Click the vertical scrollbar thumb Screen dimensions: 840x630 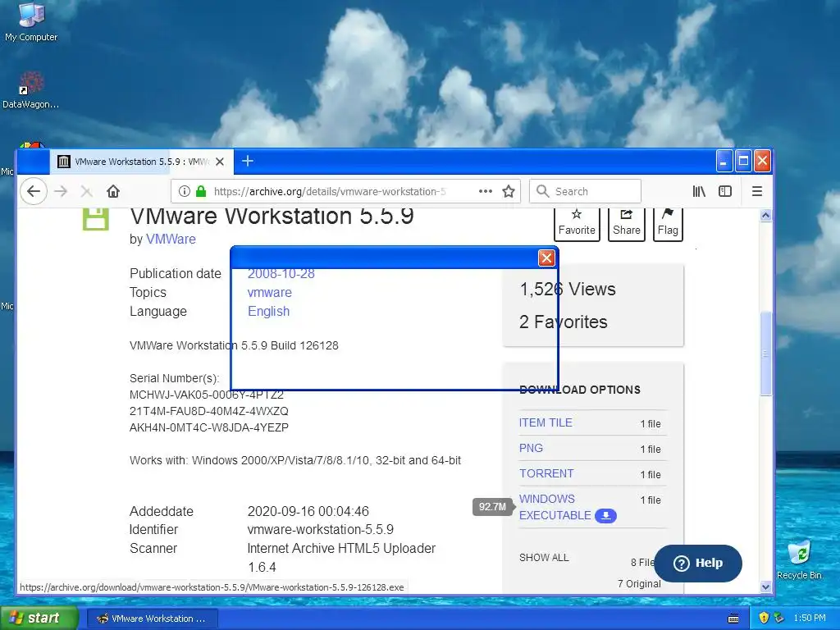(765, 354)
